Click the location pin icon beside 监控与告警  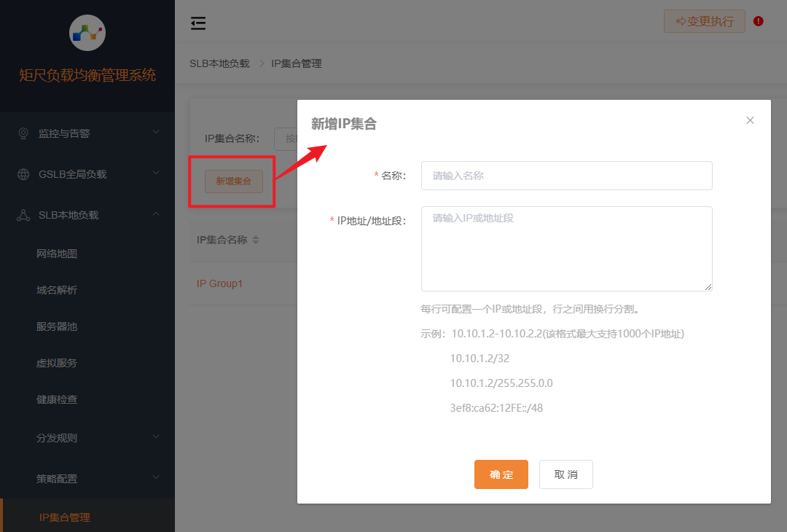tap(25, 133)
